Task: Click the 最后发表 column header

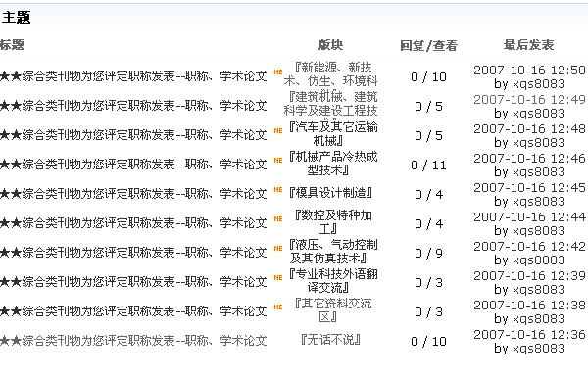Action: (x=528, y=45)
